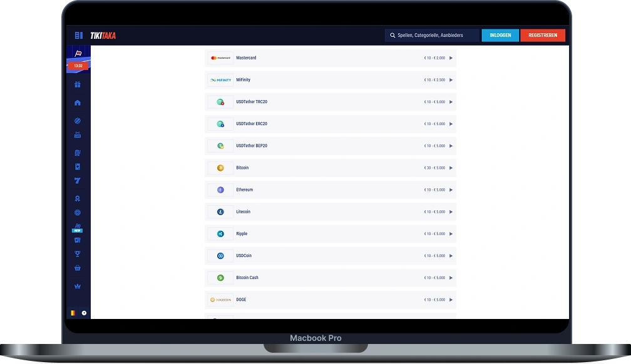Expand the USDTether TRC20 row arrow
Screen dimensions: 631x364
coord(451,102)
